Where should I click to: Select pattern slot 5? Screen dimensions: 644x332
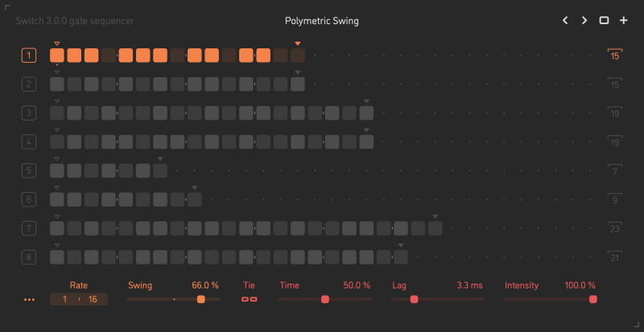[29, 170]
